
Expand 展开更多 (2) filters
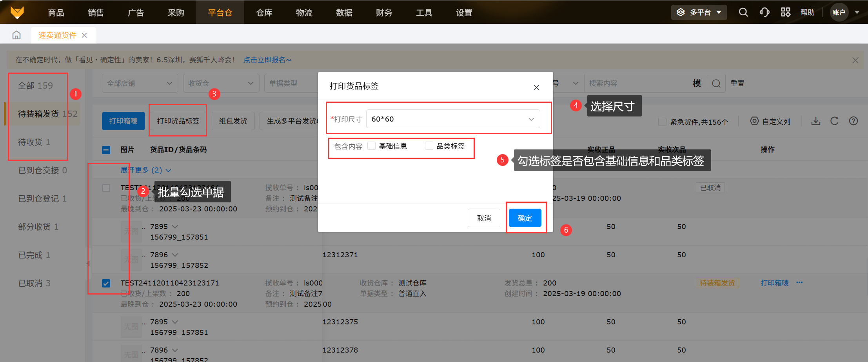tap(145, 170)
